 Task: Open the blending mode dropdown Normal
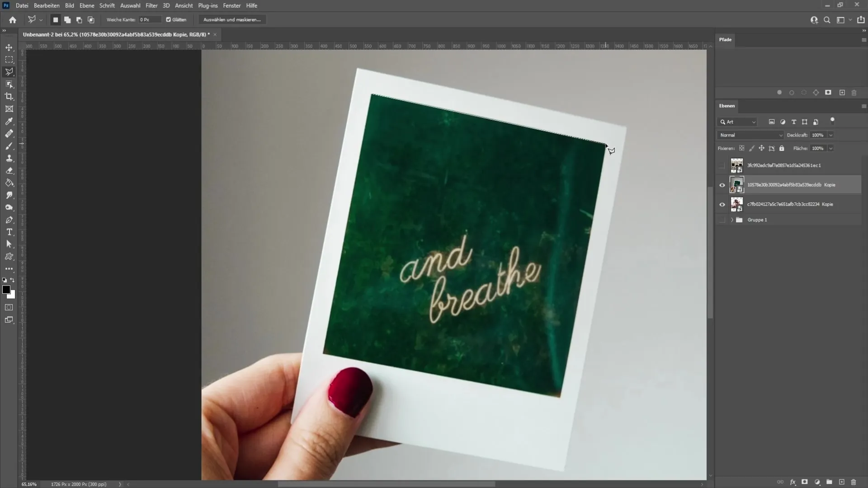pyautogui.click(x=750, y=135)
